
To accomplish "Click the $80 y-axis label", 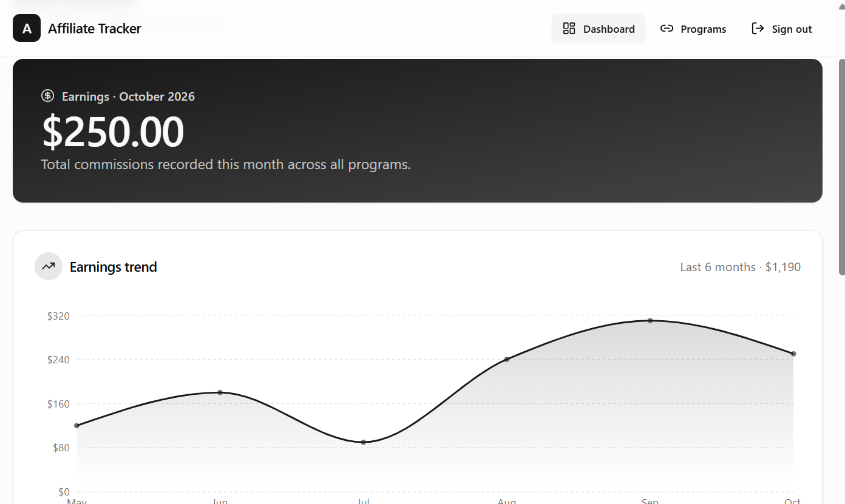I will (x=61, y=448).
